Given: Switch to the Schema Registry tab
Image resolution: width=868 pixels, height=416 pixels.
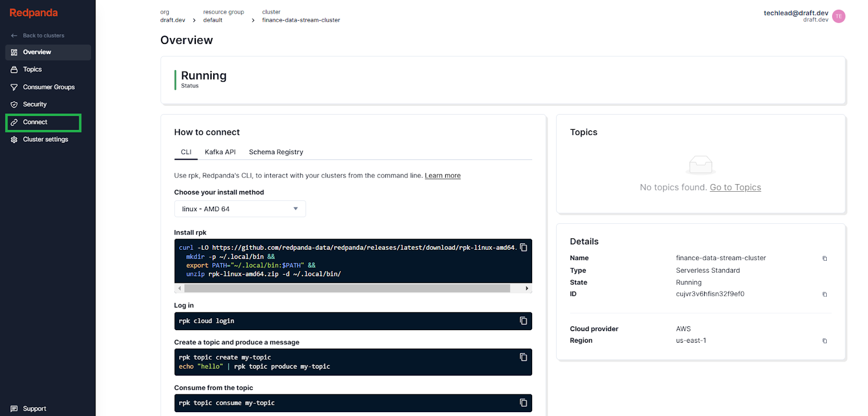Looking at the screenshot, I should (276, 152).
